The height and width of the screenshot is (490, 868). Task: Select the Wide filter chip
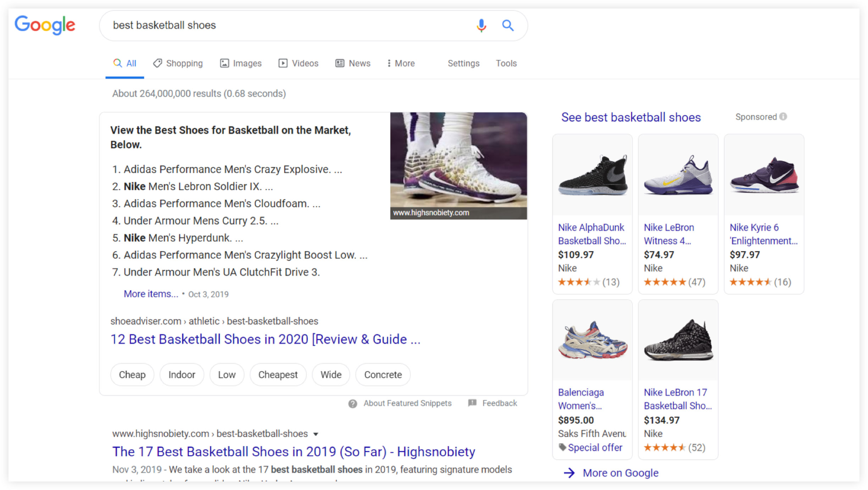pyautogui.click(x=331, y=375)
